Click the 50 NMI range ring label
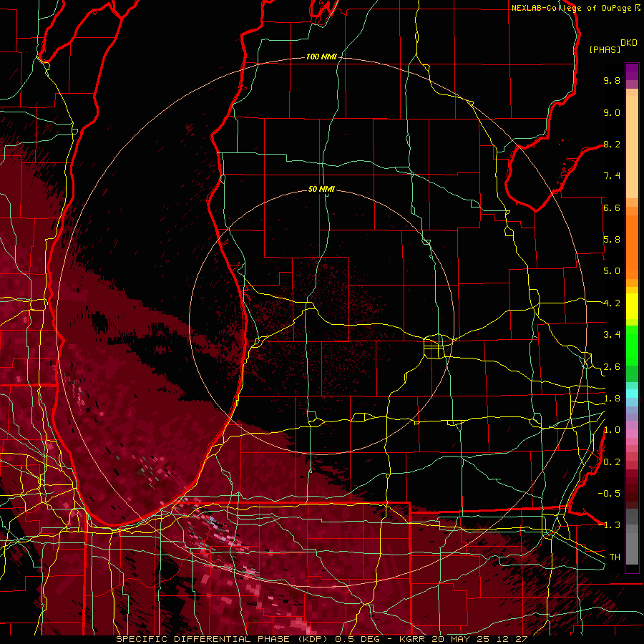The height and width of the screenshot is (644, 644). coord(321,189)
